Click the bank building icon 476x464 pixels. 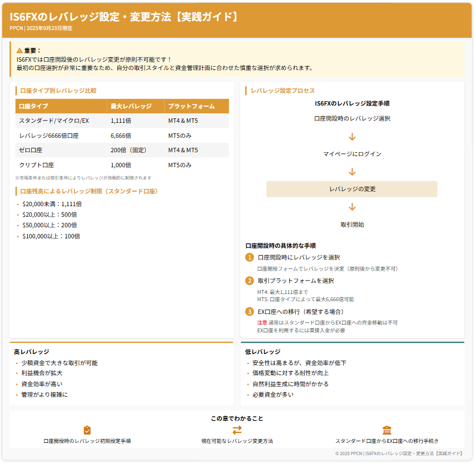coord(387,430)
